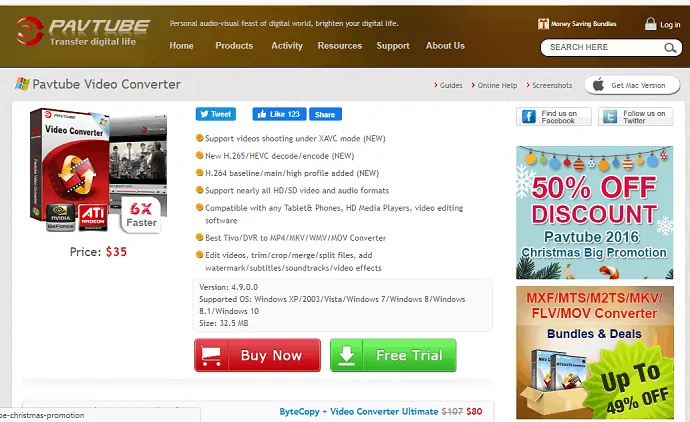Click the Free Trial button
The height and width of the screenshot is (422, 690).
pos(393,355)
